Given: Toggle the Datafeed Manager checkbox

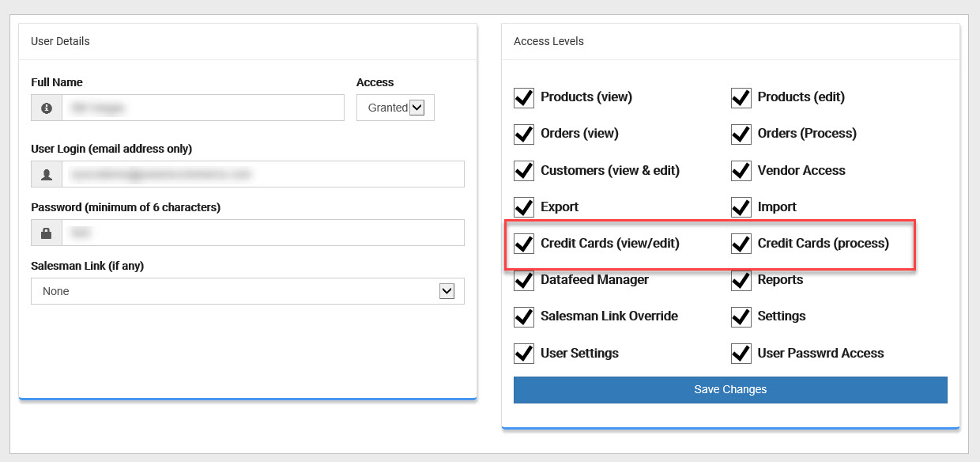Looking at the screenshot, I should tap(524, 280).
